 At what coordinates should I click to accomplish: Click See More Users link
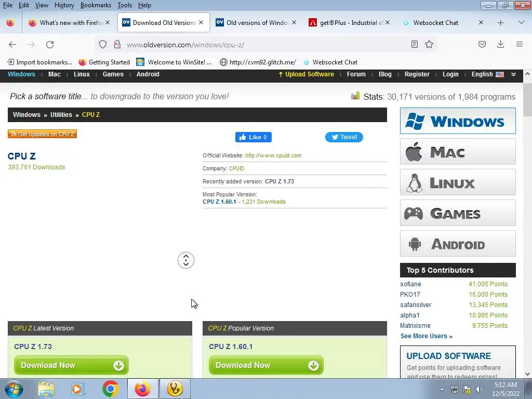[x=426, y=336]
